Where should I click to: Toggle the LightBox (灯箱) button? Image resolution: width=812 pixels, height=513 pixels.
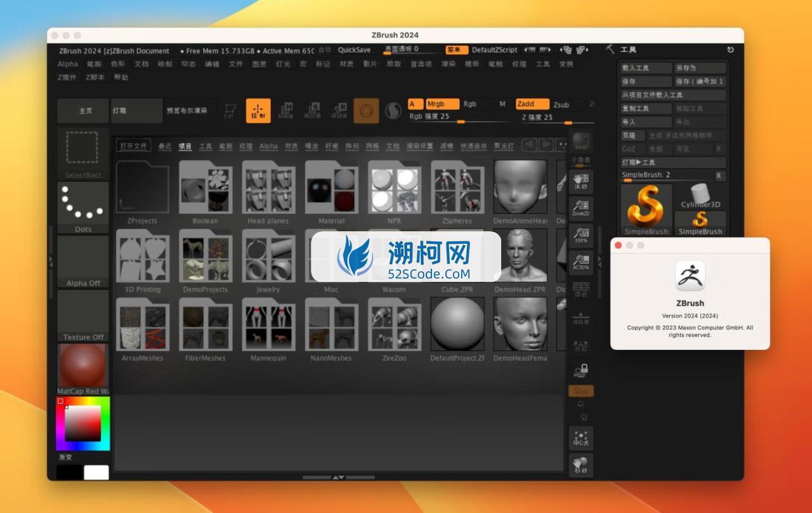click(136, 110)
